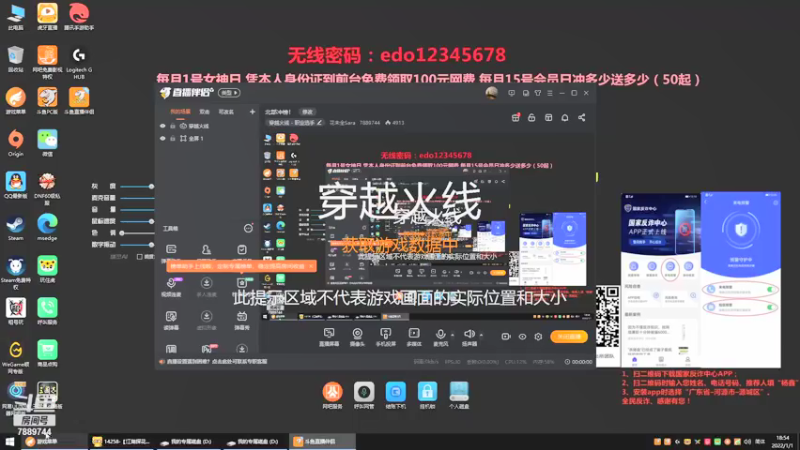Image resolution: width=800 pixels, height=450 pixels.
Task: Hide the 穿越火线 source with its eye icon
Action: [163, 126]
